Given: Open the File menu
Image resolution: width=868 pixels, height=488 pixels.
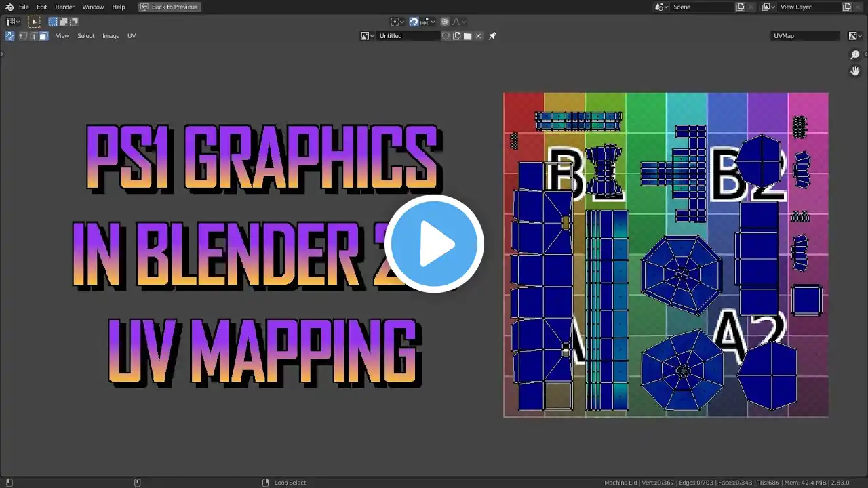Looking at the screenshot, I should pos(24,7).
